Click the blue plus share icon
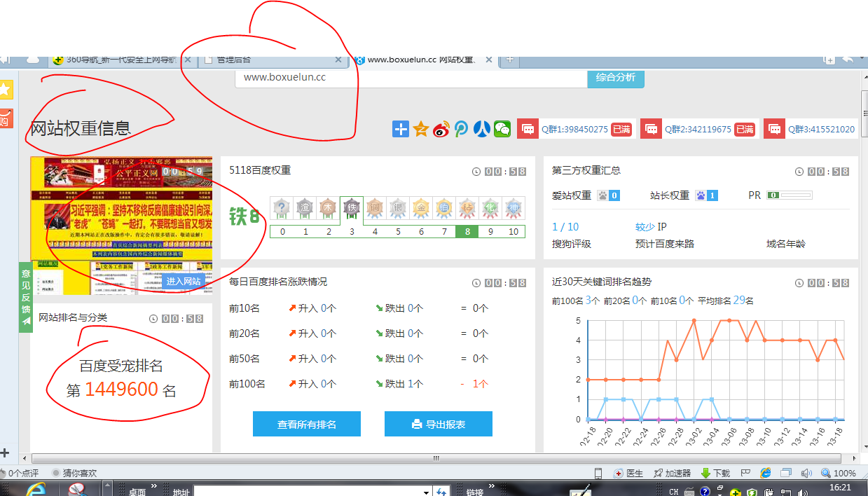Image resolution: width=868 pixels, height=496 pixels. click(x=400, y=129)
